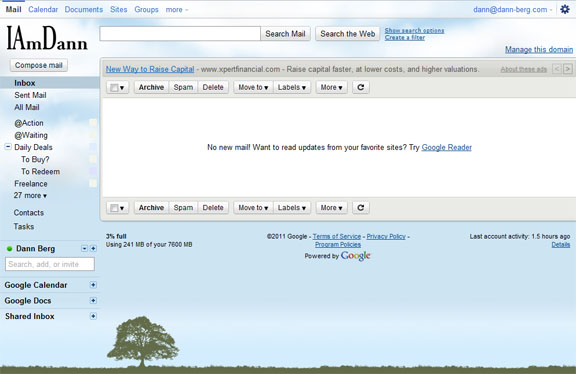Screen dimensions: 576x374
Task: Minimize chat panel beside Dann Berg
Action: (84, 249)
